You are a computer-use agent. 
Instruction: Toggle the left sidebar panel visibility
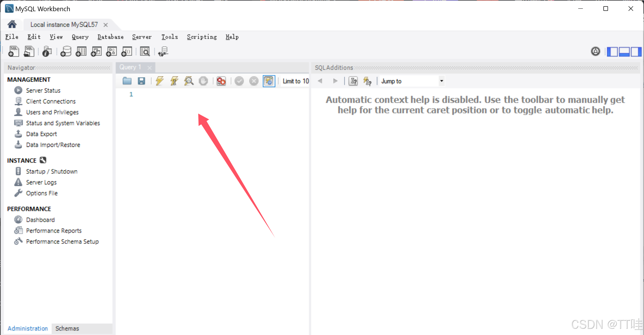pos(612,52)
